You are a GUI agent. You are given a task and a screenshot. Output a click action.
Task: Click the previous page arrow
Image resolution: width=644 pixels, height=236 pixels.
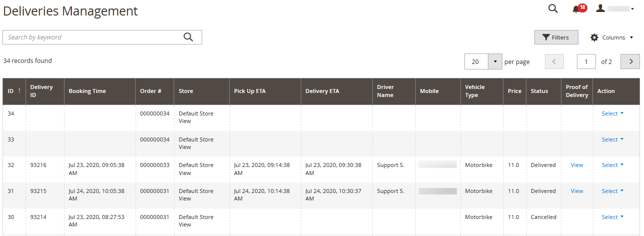coord(554,61)
